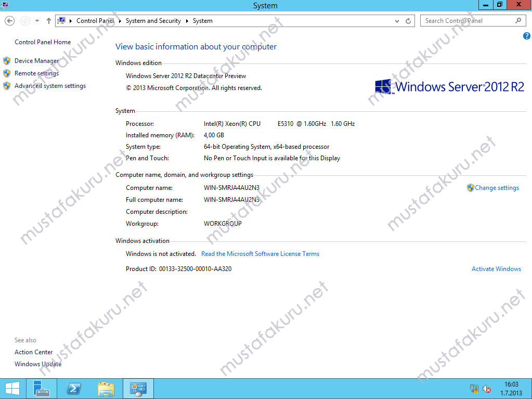The width and height of the screenshot is (532, 399).
Task: Select the System breadcrumb item
Action: click(x=202, y=21)
